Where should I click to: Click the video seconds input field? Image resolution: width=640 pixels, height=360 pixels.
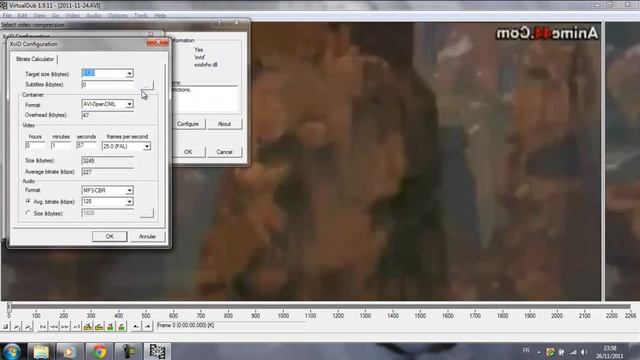[x=86, y=146]
